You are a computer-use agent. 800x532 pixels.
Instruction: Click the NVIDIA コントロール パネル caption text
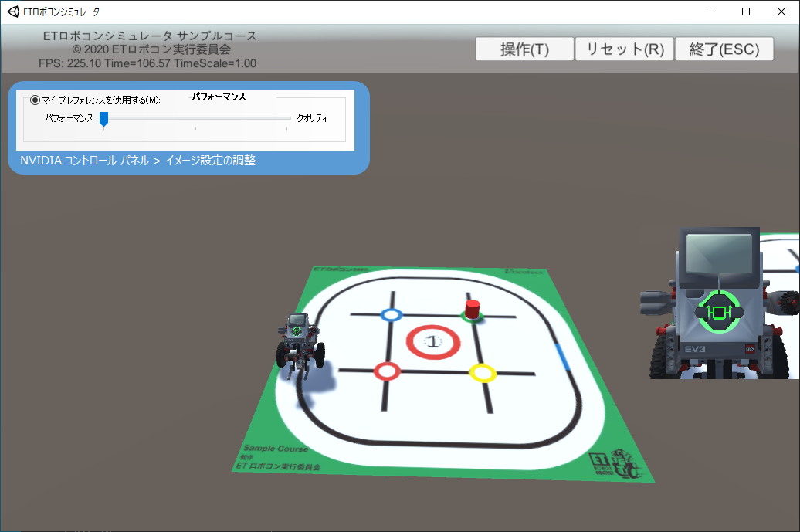[x=137, y=160]
